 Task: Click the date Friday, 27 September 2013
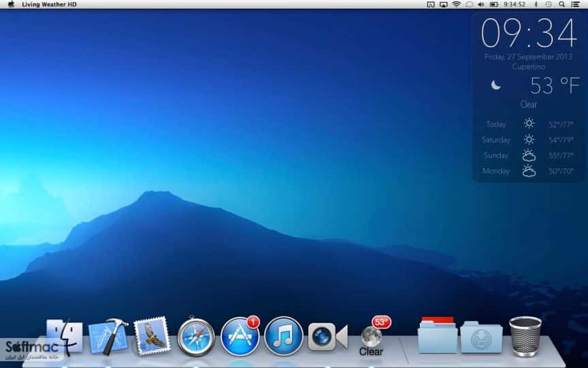528,57
